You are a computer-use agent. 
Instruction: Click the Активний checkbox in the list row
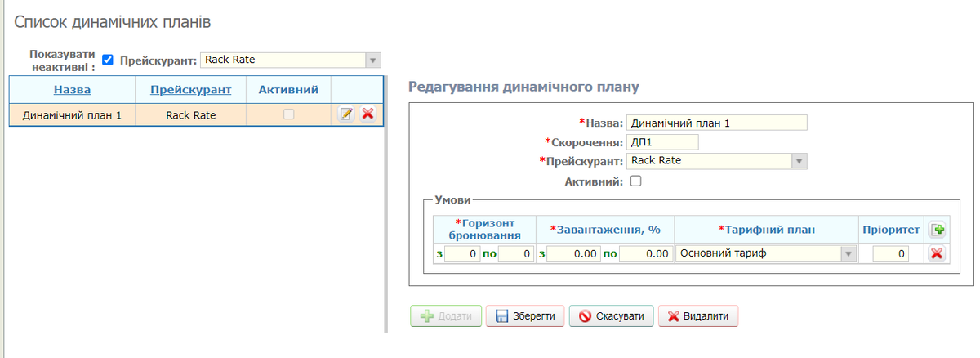coord(288,115)
